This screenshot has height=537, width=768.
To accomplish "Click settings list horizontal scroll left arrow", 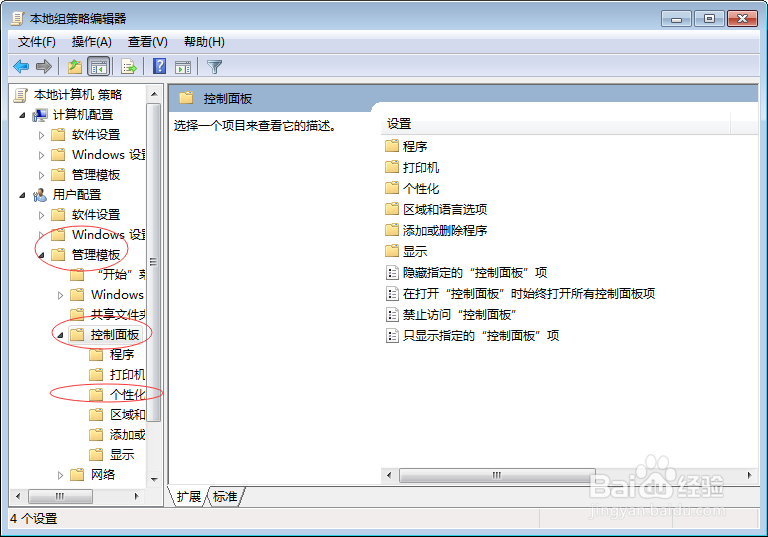I will [389, 475].
